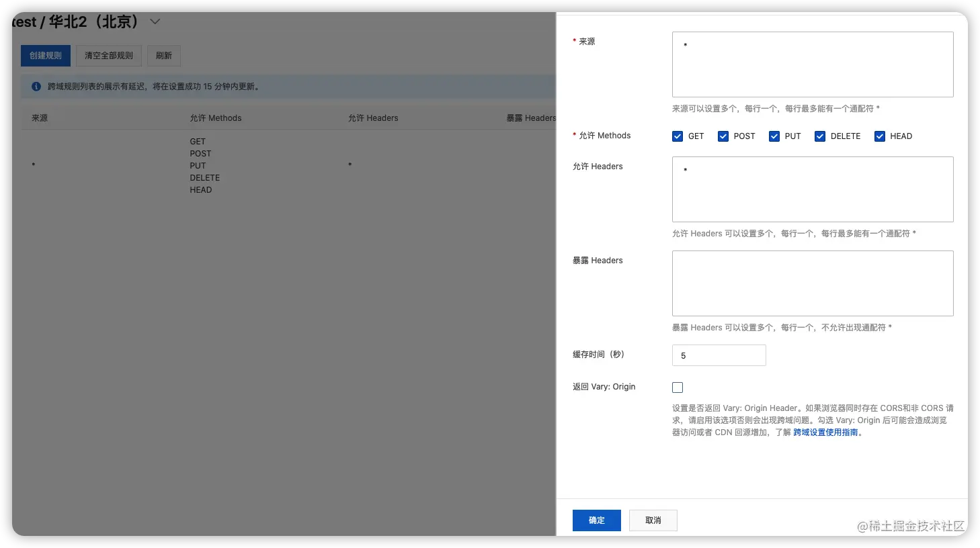Screen dimensions: 980x548
Task: Toggle the HEAD method checkbox
Action: (x=879, y=136)
